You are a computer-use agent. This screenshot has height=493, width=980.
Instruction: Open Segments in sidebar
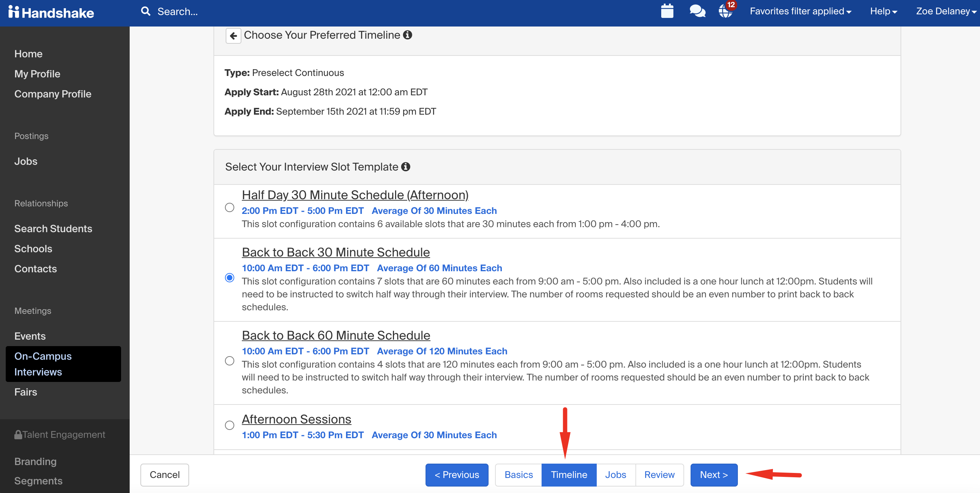click(38, 481)
